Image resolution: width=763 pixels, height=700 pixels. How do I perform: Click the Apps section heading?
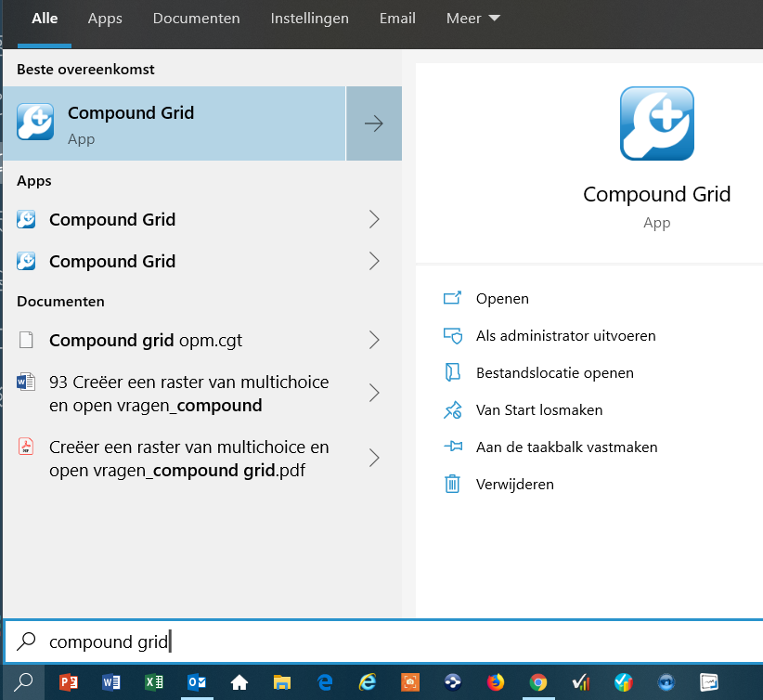(x=34, y=181)
